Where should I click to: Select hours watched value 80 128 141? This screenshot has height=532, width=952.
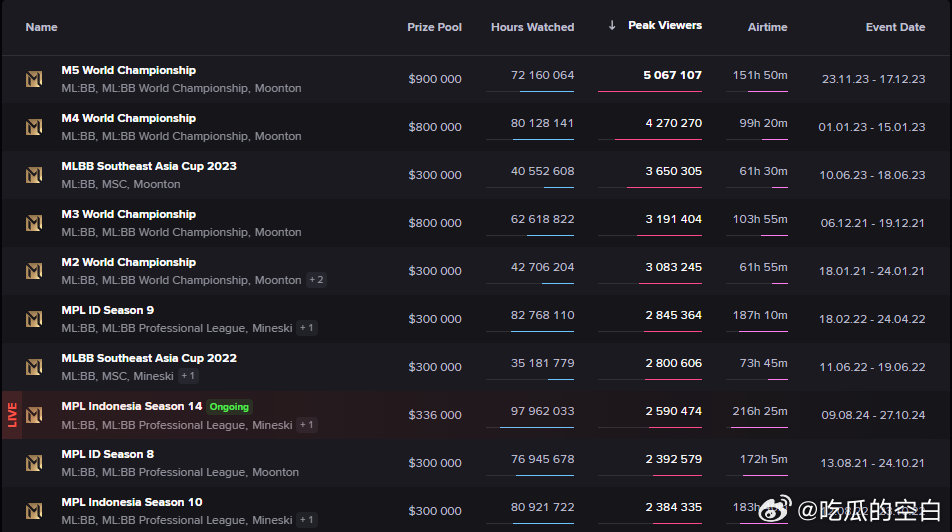pyautogui.click(x=542, y=123)
